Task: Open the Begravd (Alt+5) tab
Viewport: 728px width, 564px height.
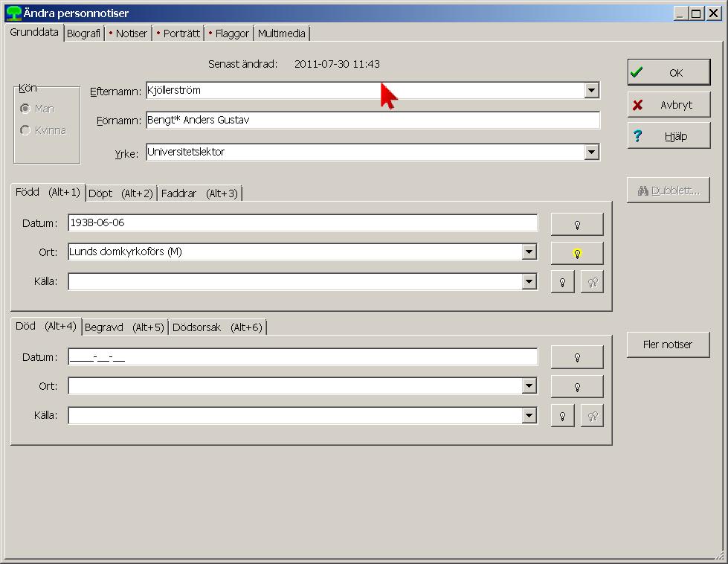Action: click(x=124, y=327)
